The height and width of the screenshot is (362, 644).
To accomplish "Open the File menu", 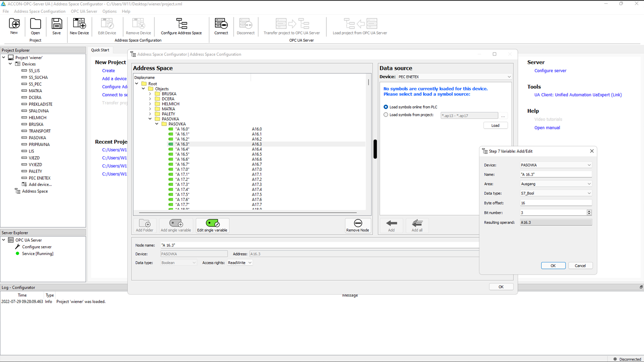I will pyautogui.click(x=6, y=11).
